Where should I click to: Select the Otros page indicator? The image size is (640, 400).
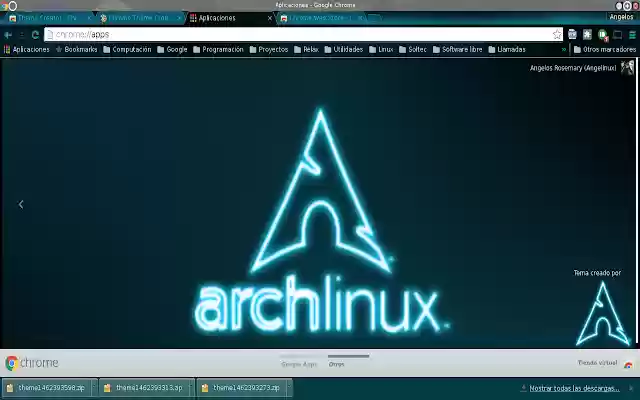(x=349, y=362)
